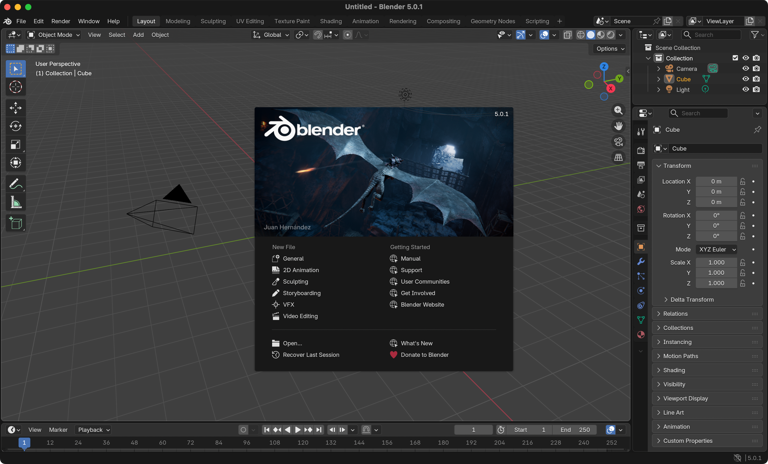Toggle X-ray display in viewport header
This screenshot has width=768, height=464.
tap(567, 35)
